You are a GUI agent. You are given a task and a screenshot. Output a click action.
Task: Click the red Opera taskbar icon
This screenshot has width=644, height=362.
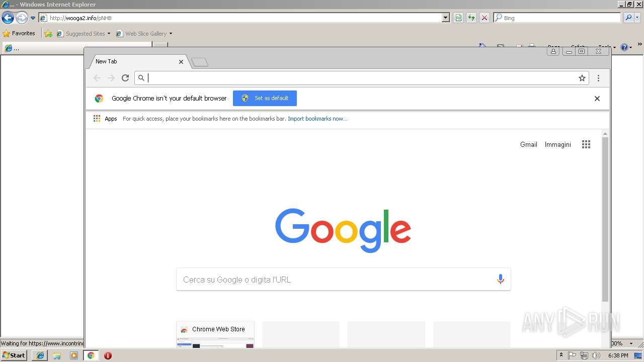point(108,355)
